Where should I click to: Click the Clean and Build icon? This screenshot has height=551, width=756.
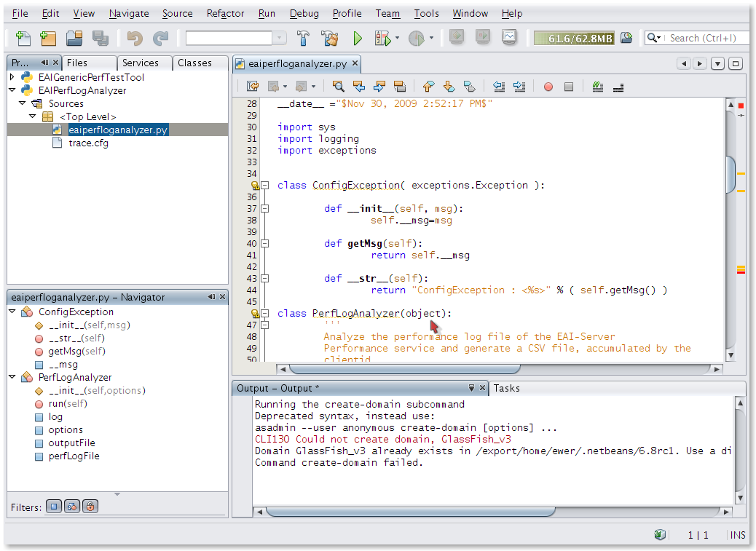click(x=330, y=38)
